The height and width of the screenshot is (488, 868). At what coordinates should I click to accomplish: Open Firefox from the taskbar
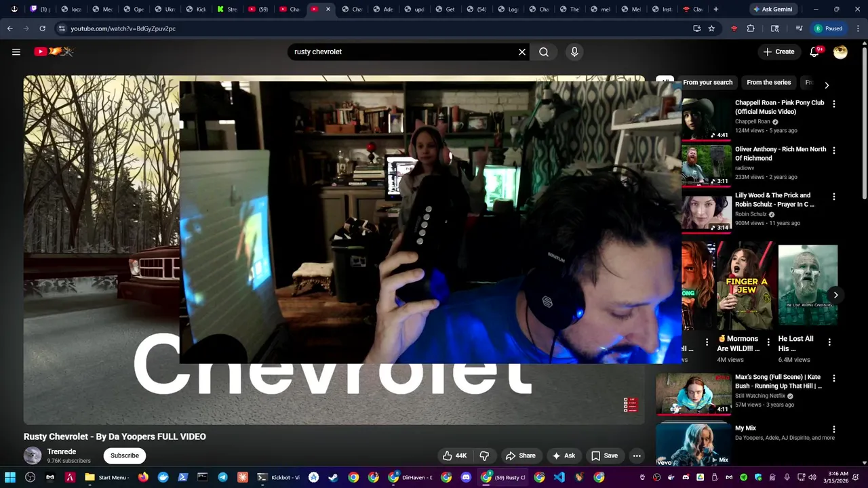[143, 477]
